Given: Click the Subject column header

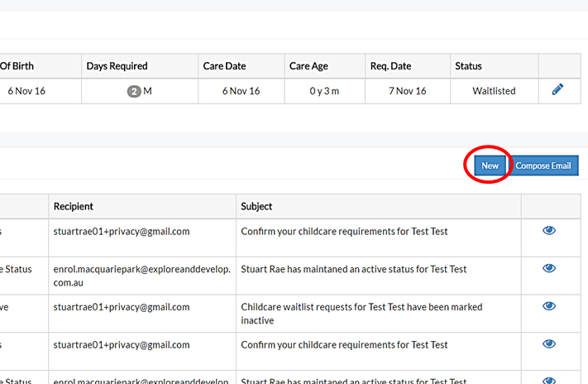Looking at the screenshot, I should click(256, 206).
